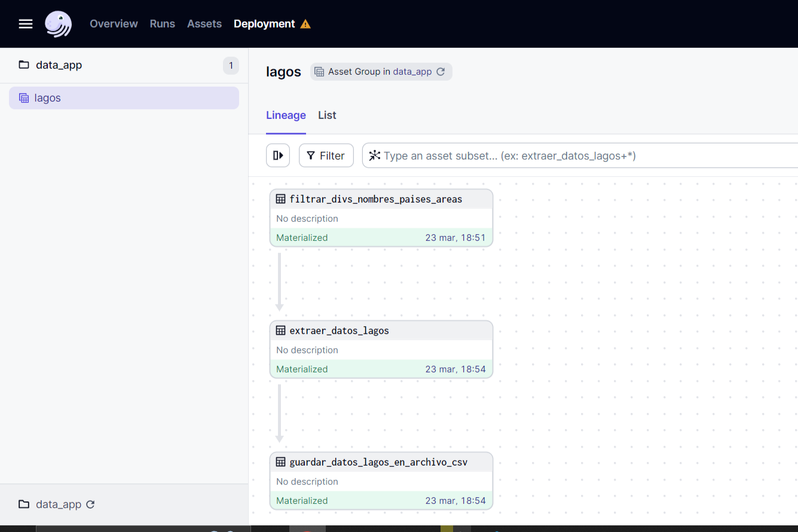Click table icon on filtrar_divs_nombres_paises_areas node
798x532 pixels.
pos(280,199)
